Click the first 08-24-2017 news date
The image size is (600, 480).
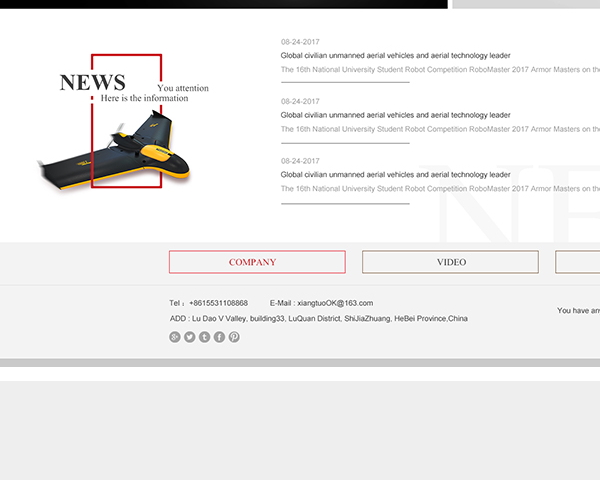[300, 42]
